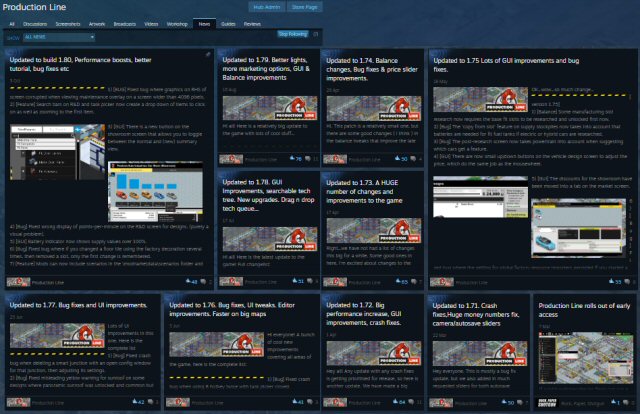Viewport: 640px width, 414px height.
Task: Rate up the 1.79 Better lights post
Action: click(x=292, y=158)
